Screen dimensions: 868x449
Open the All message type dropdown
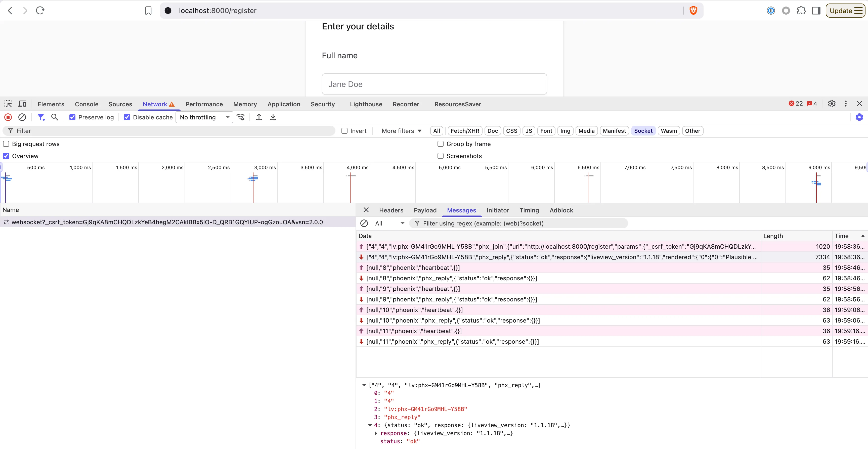pyautogui.click(x=389, y=223)
